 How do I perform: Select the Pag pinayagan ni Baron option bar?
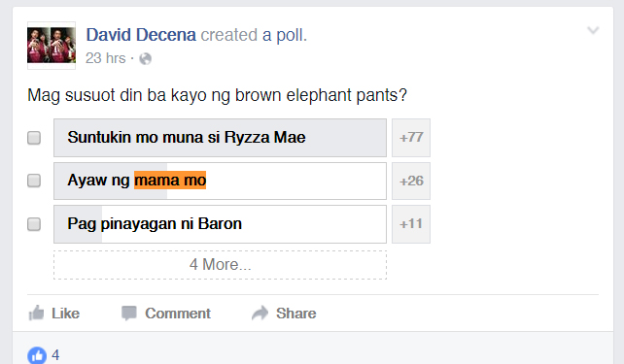(220, 224)
